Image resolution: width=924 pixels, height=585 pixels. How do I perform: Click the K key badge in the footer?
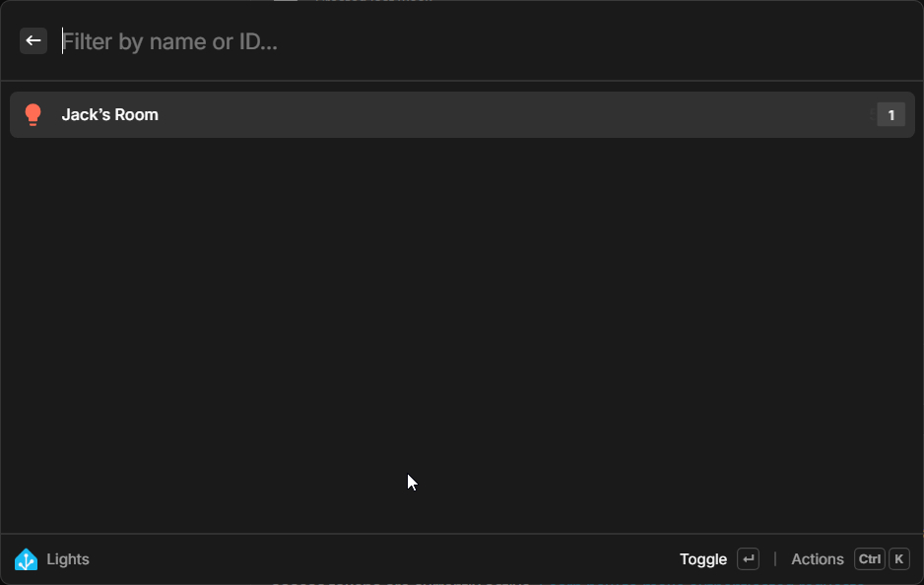coord(898,559)
